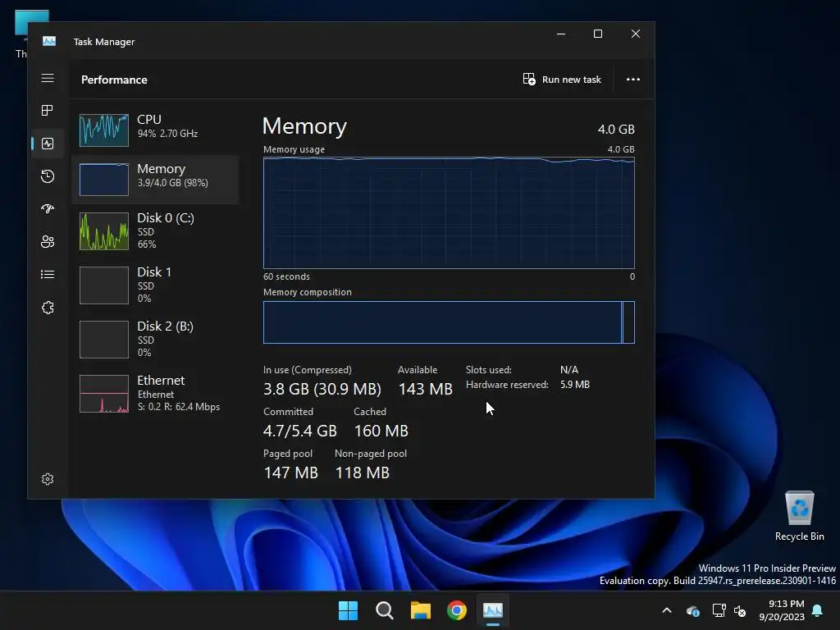
Task: Click the "3.8 GB (30.9 MB)" in use value
Action: pos(322,389)
